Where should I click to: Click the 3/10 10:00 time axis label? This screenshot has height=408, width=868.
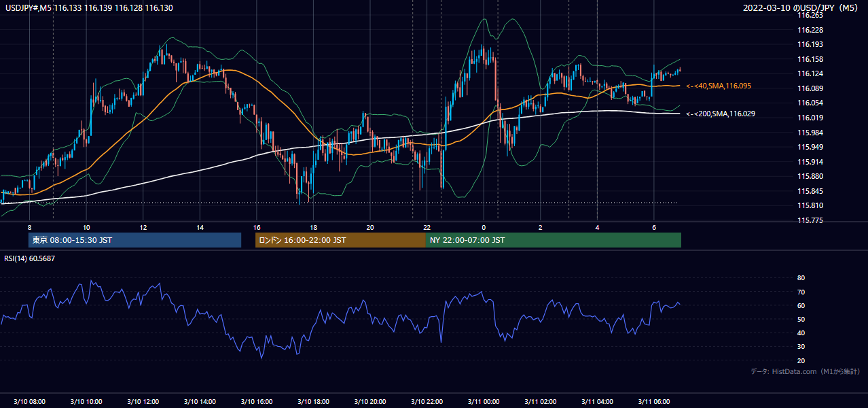86,402
